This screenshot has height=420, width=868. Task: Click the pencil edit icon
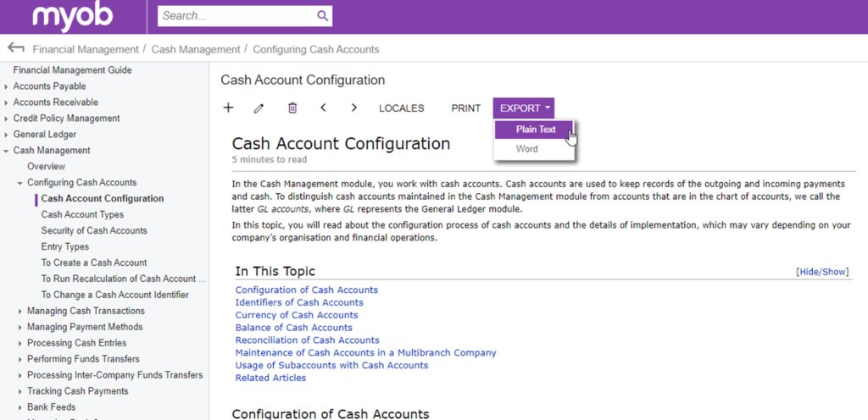pos(259,108)
